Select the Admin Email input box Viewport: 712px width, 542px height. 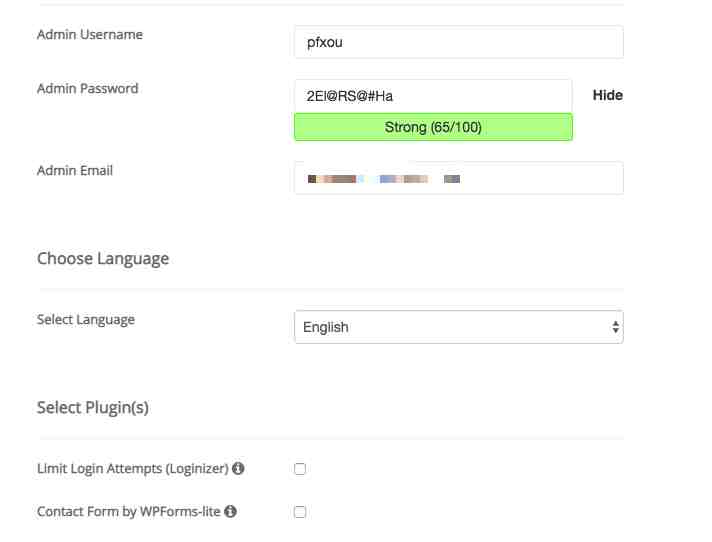click(x=459, y=178)
